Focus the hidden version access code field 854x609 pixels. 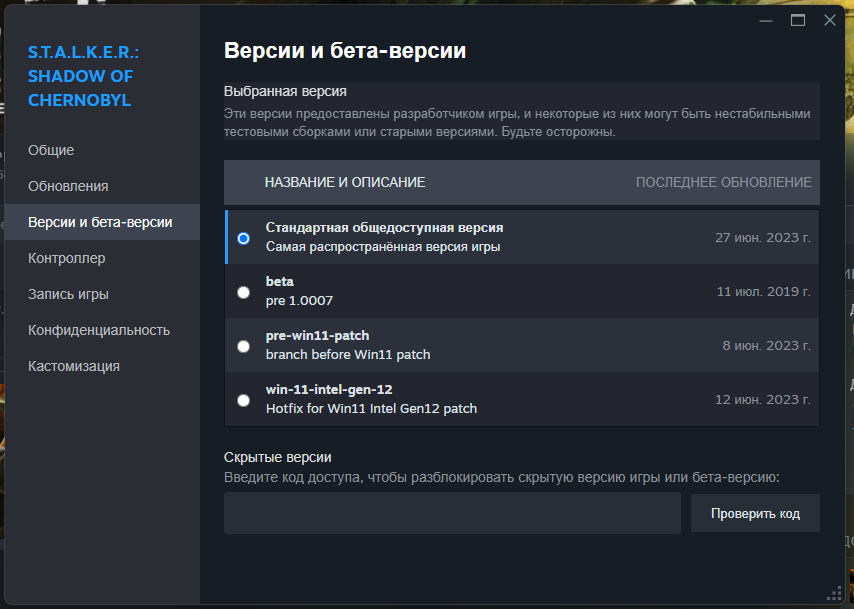coord(452,513)
